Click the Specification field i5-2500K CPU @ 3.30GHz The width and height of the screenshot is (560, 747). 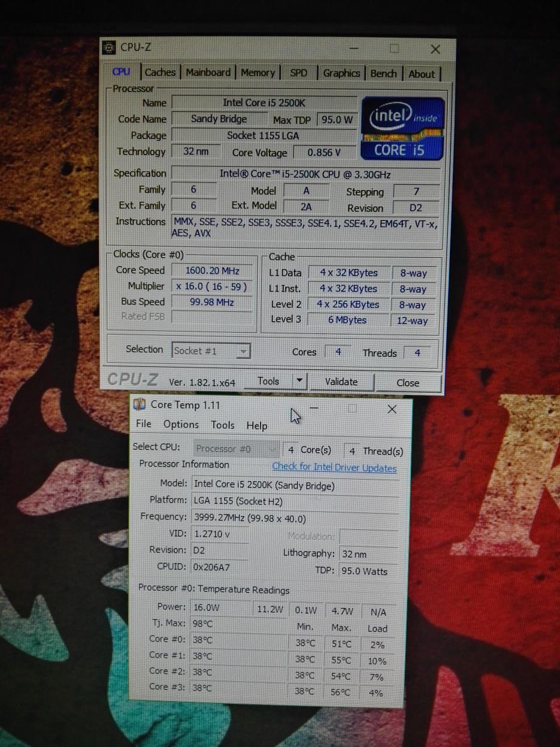tap(305, 174)
